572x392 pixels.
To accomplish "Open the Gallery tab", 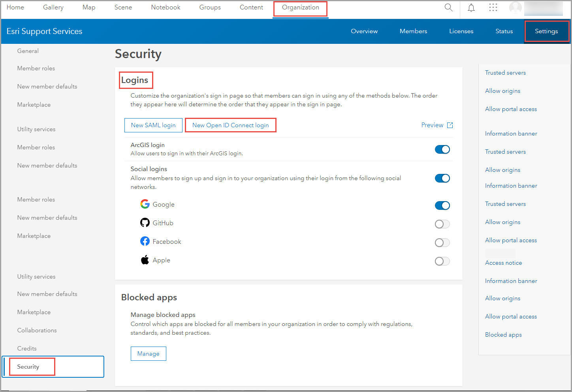I will click(53, 8).
